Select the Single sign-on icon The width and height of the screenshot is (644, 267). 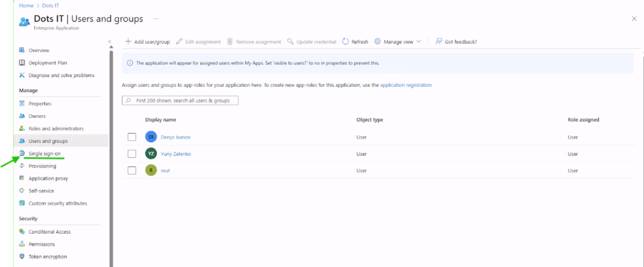click(22, 154)
